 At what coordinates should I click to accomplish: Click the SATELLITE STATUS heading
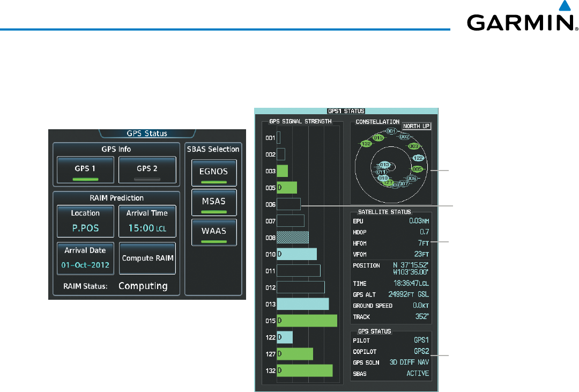point(384,212)
